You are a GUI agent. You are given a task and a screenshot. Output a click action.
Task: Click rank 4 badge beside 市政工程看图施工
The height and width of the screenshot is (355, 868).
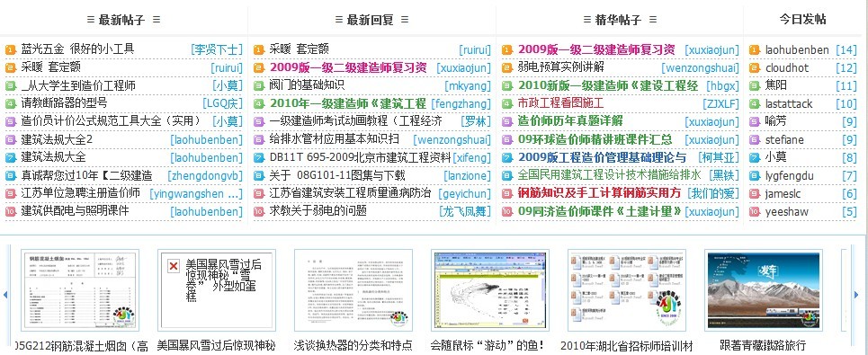[507, 104]
